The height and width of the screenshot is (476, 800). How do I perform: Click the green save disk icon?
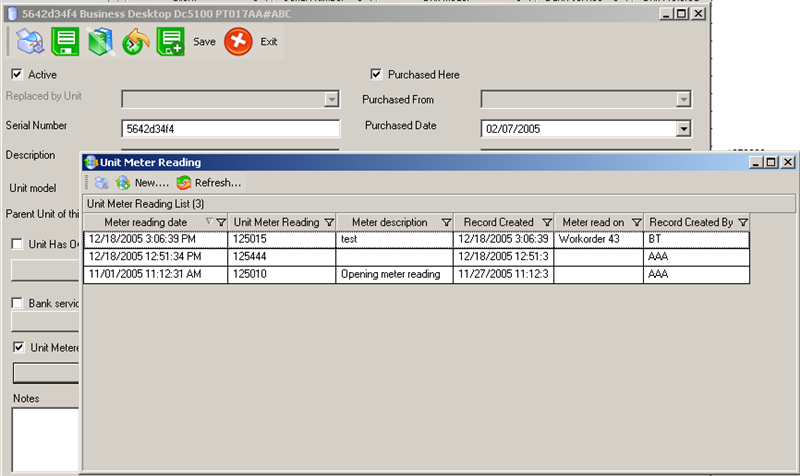tap(65, 42)
